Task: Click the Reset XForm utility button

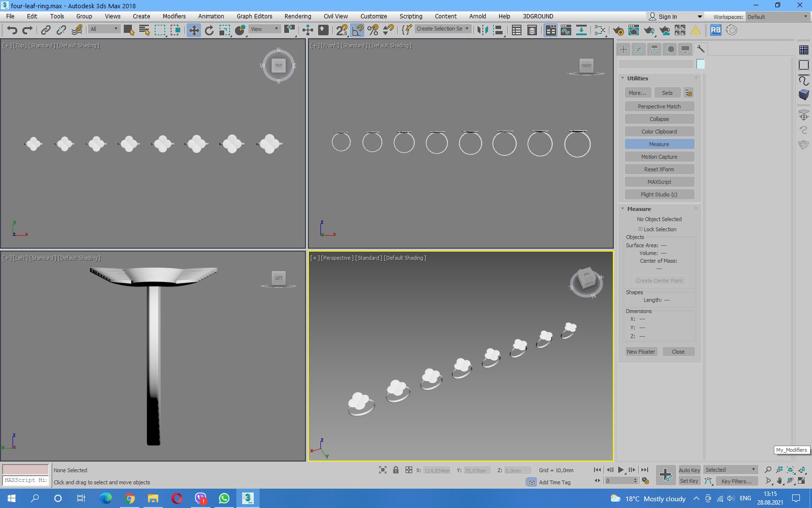Action: coord(659,169)
